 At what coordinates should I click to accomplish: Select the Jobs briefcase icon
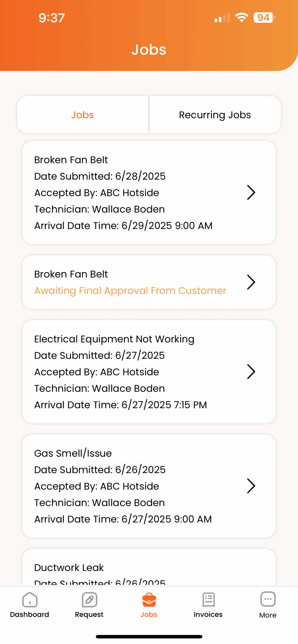pos(149,600)
